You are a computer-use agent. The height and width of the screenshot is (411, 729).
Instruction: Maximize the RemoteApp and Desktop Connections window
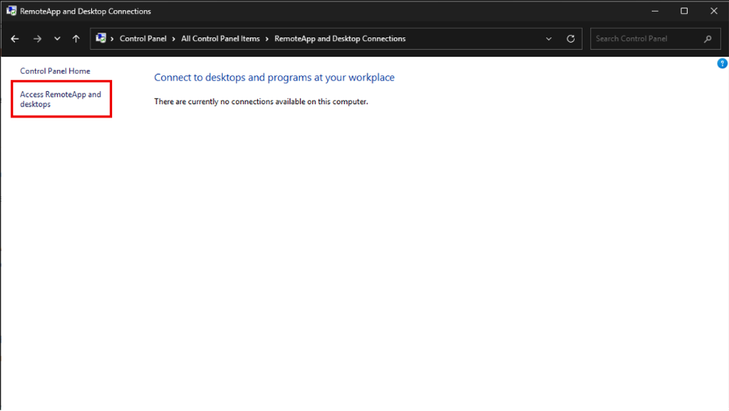(x=684, y=11)
